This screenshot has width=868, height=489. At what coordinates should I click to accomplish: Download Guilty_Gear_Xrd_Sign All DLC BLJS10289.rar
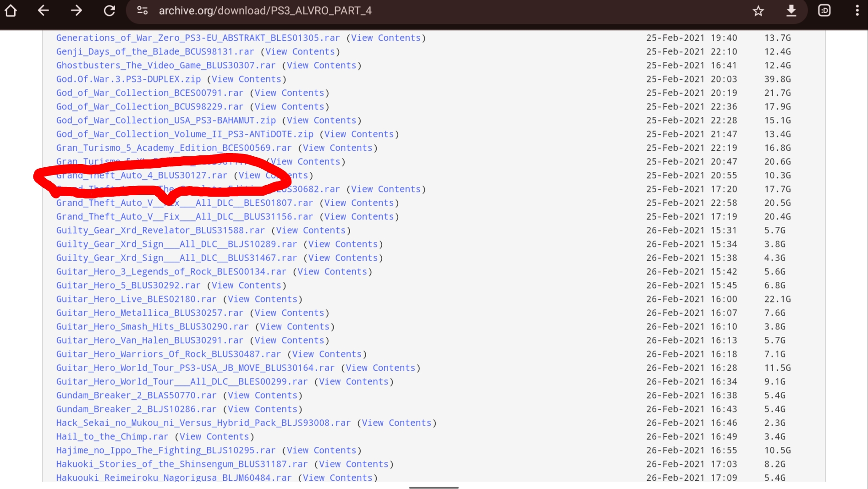click(x=176, y=244)
